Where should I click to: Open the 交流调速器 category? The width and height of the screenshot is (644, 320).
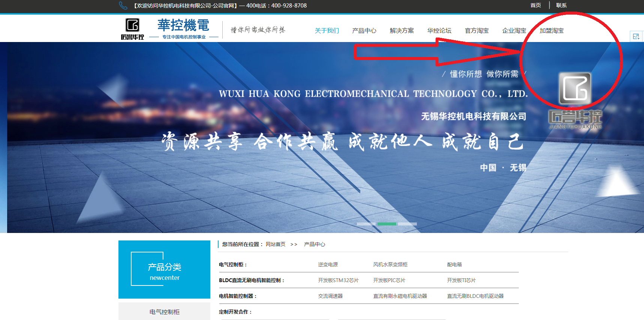pyautogui.click(x=330, y=296)
